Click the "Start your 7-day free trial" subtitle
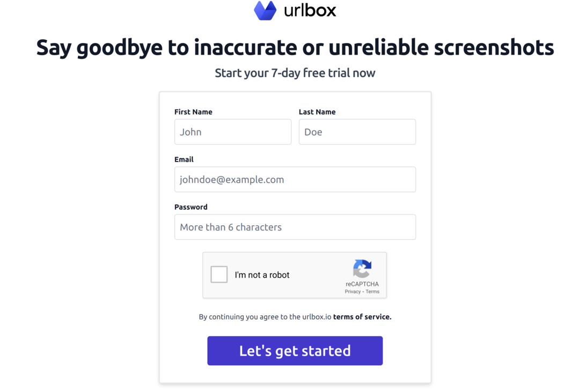Viewport: 579px width, 392px height. [x=295, y=73]
